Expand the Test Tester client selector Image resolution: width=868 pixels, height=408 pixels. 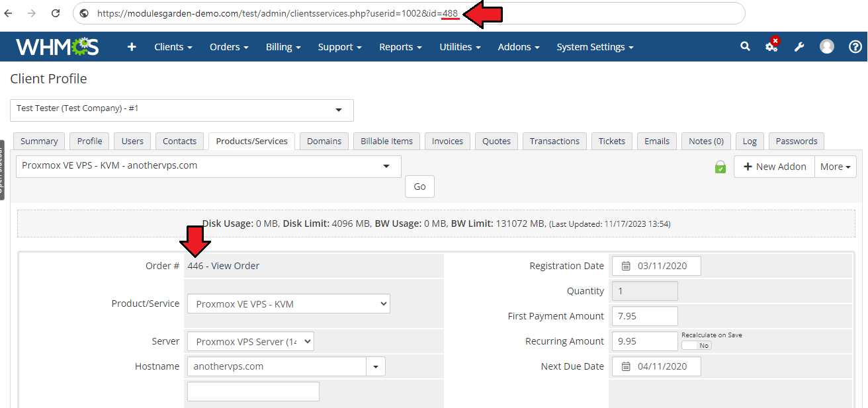click(182, 110)
